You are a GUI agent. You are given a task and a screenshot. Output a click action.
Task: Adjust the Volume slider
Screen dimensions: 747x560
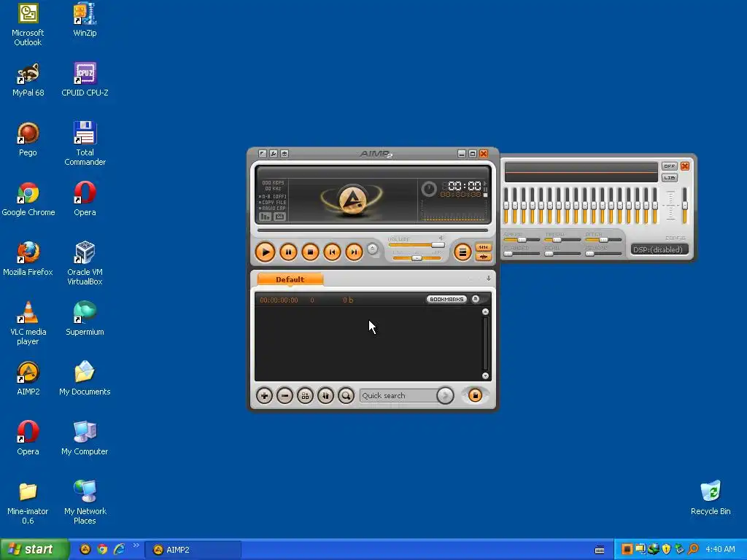pyautogui.click(x=417, y=245)
